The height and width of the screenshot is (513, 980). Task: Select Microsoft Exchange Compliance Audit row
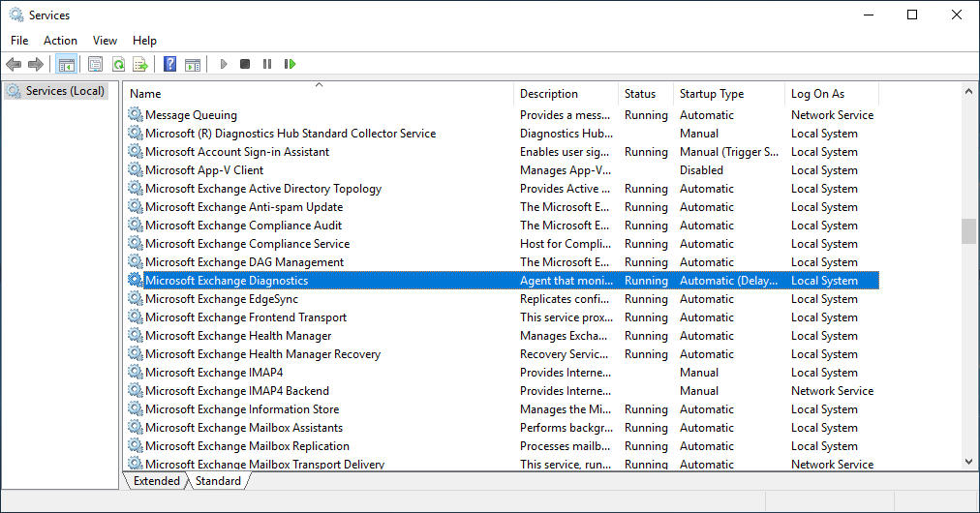[x=503, y=225]
